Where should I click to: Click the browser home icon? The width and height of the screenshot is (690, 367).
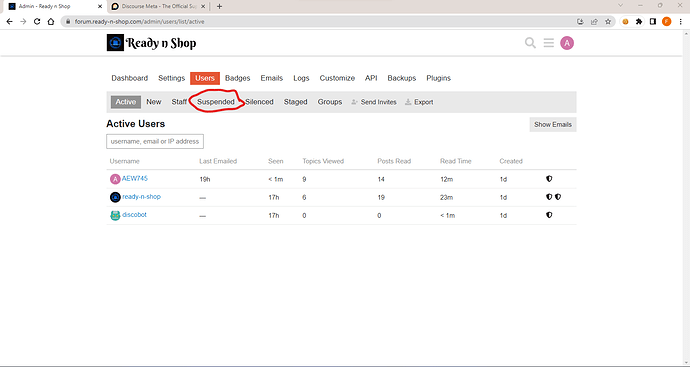[51, 21]
